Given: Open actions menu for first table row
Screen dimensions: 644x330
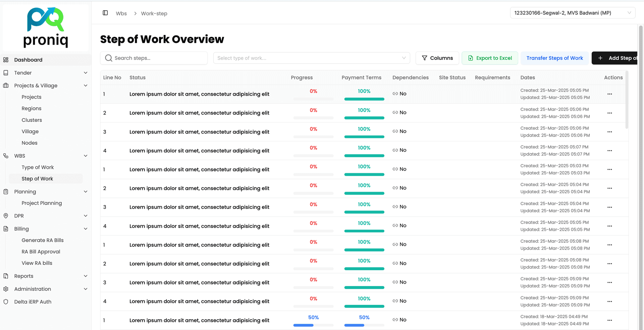Looking at the screenshot, I should (x=609, y=94).
